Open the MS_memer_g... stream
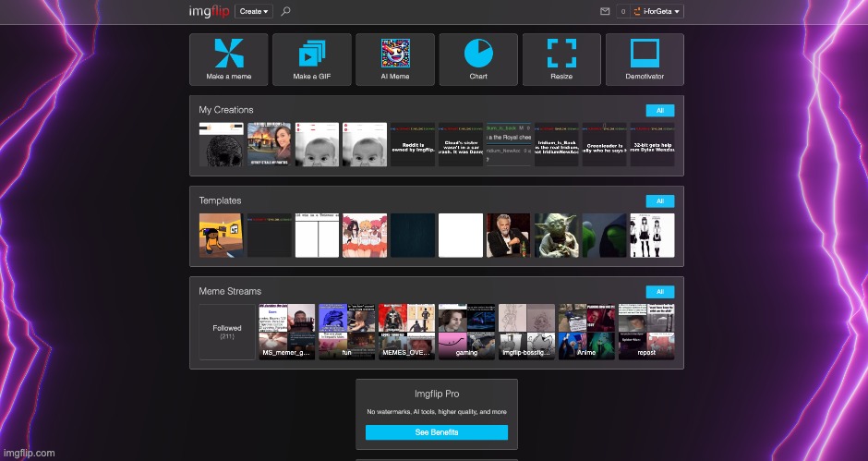Viewport: 868px width, 461px height. pyautogui.click(x=287, y=332)
